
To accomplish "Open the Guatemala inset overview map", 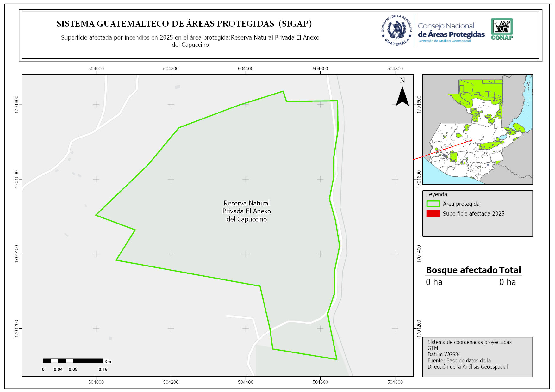I will pyautogui.click(x=477, y=129).
